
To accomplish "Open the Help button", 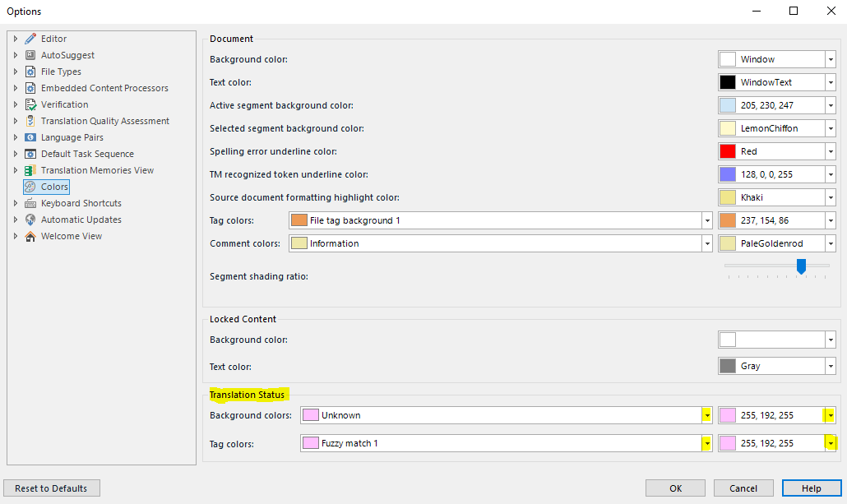I will pos(812,488).
